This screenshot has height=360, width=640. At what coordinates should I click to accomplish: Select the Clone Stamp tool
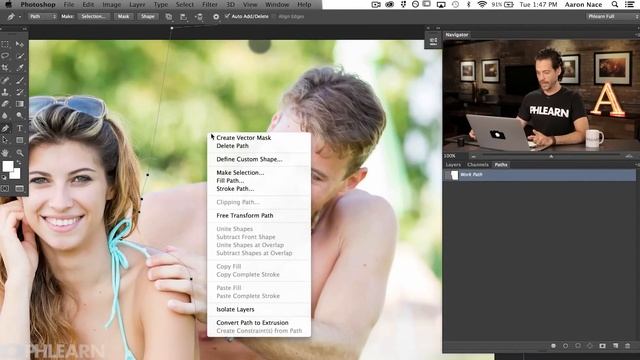point(5,92)
